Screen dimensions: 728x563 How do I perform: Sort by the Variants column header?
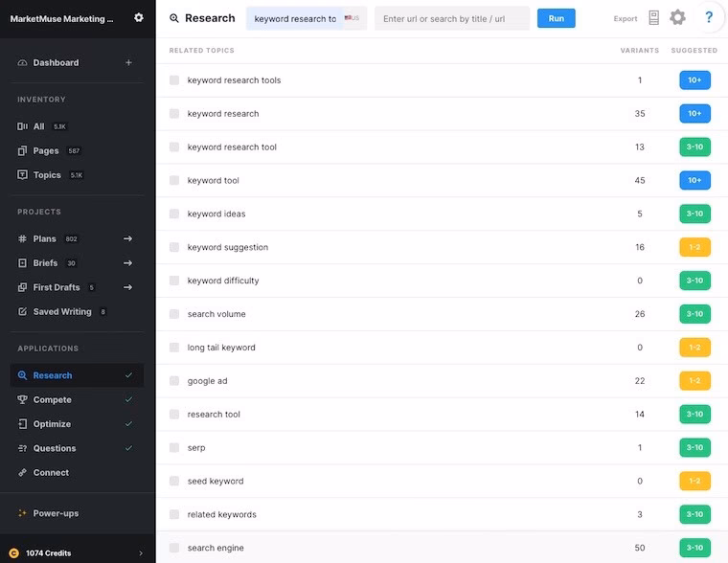639,51
